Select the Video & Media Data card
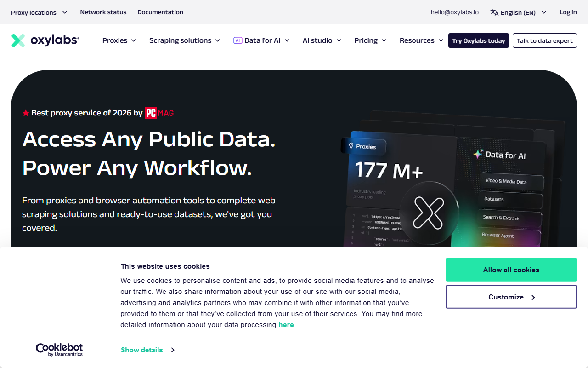 (x=512, y=181)
